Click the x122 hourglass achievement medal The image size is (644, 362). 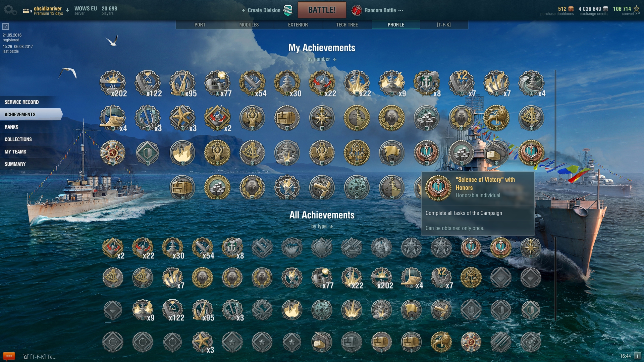click(x=148, y=83)
